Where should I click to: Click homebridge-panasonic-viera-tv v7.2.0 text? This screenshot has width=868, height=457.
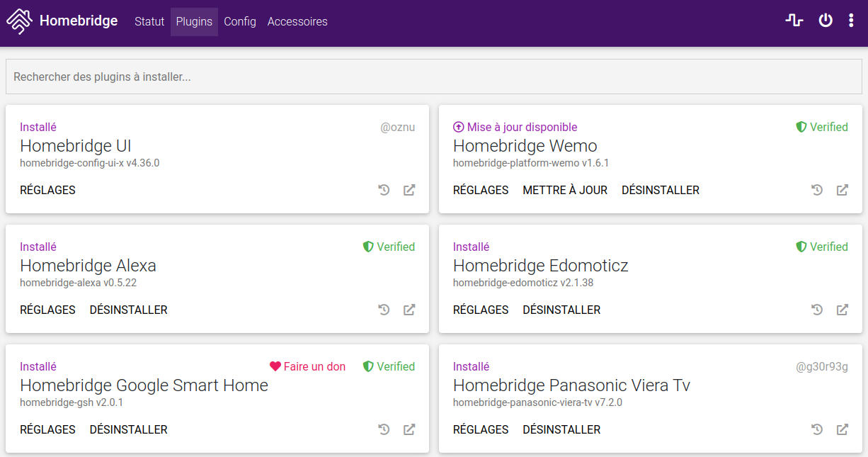point(537,402)
